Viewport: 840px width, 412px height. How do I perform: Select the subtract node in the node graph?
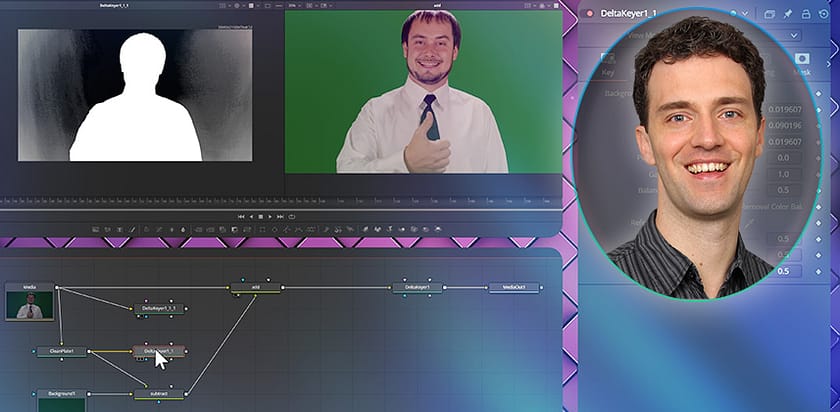click(x=159, y=394)
